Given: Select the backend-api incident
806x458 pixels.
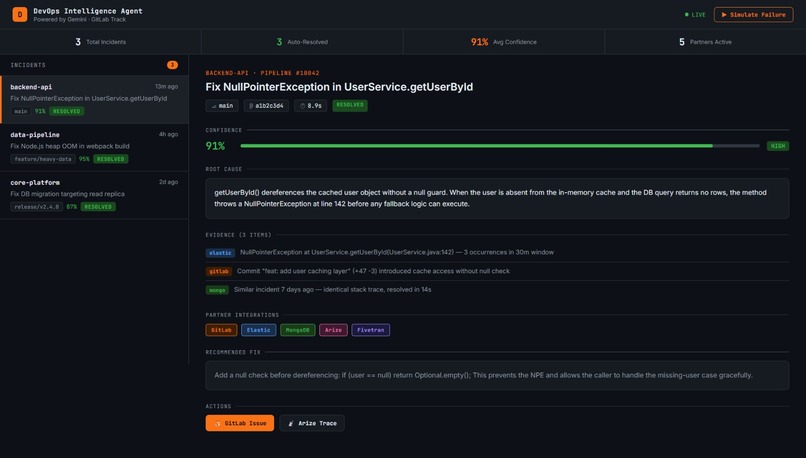Looking at the screenshot, I should point(95,99).
